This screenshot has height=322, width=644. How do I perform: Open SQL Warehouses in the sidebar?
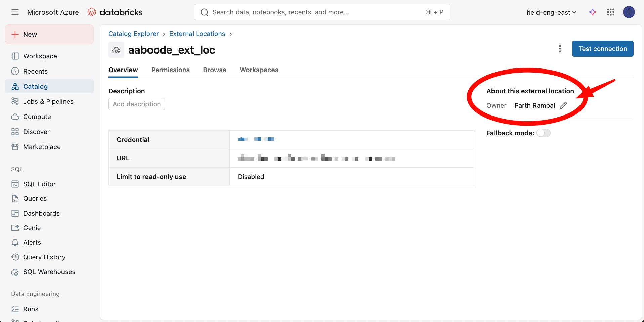point(49,272)
